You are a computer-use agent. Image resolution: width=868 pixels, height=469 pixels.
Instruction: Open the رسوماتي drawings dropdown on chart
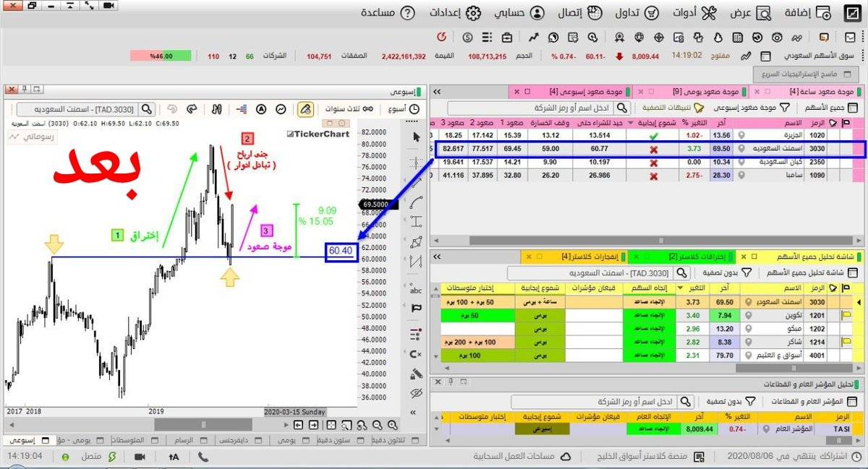tap(33, 135)
